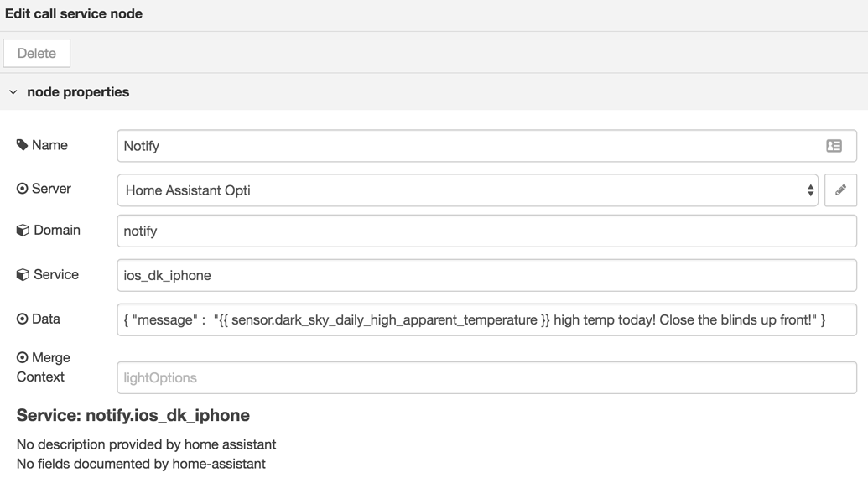This screenshot has width=868, height=483.
Task: Click into the Name field containing Notify
Action: click(x=470, y=146)
